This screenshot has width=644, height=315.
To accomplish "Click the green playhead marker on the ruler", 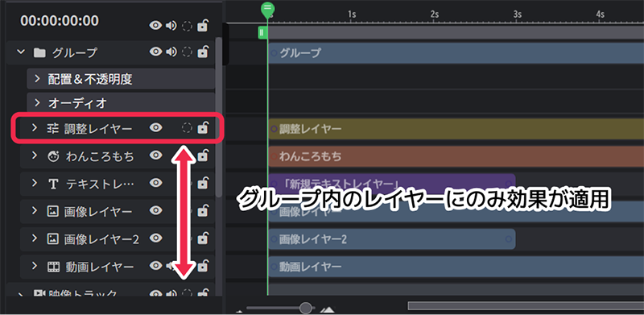I will (x=268, y=9).
